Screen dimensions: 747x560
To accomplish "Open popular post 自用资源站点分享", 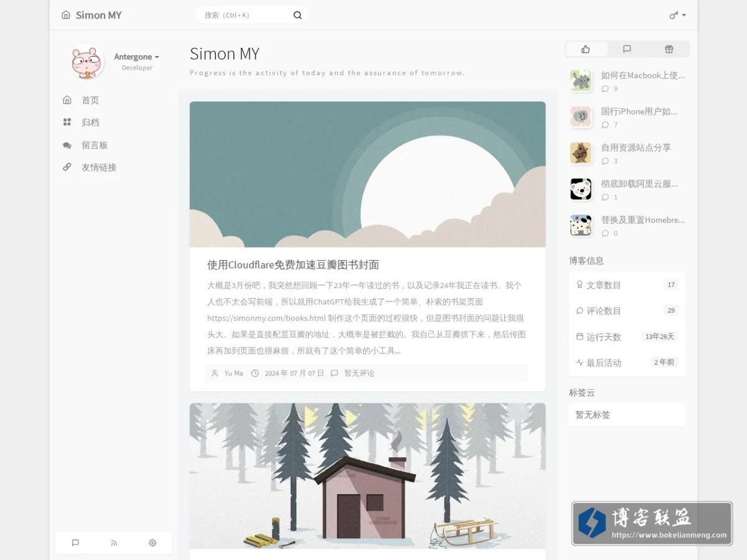I will 636,147.
